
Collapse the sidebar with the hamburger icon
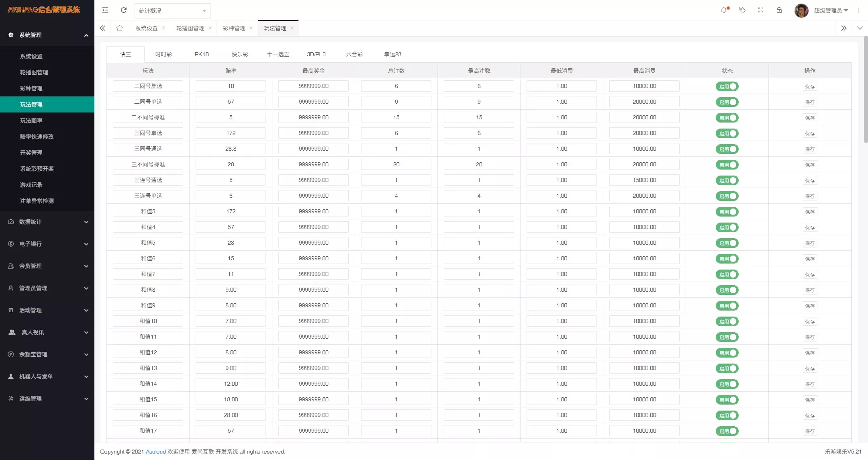click(x=105, y=10)
